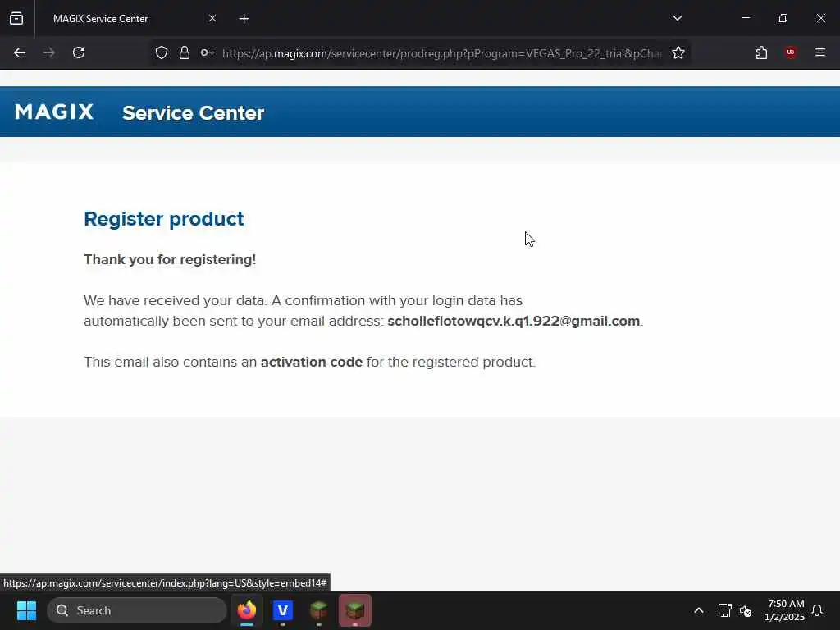840x630 pixels.
Task: Reload the current page
Action: click(79, 52)
